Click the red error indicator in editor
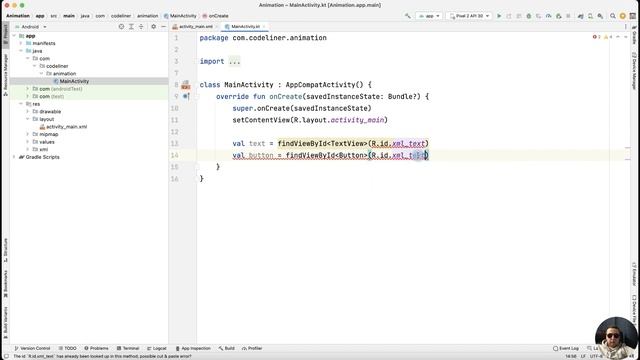The height and width of the screenshot is (360, 640). (x=596, y=37)
